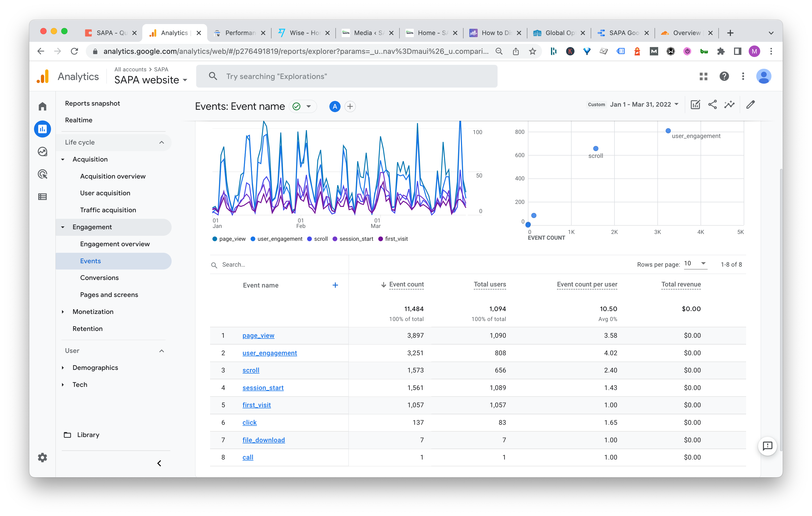Open Conversions in sidebar
The width and height of the screenshot is (812, 516).
(99, 278)
